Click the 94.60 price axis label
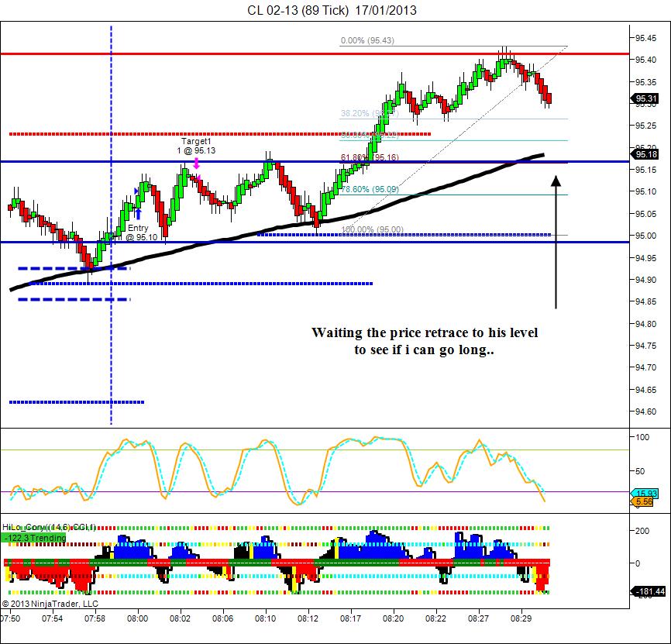This screenshot has width=671, height=644. click(x=645, y=412)
